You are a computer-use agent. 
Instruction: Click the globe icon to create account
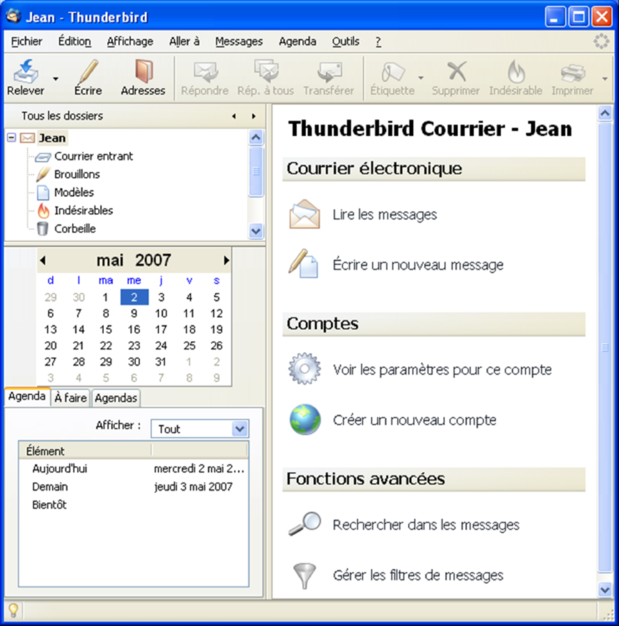click(x=305, y=420)
